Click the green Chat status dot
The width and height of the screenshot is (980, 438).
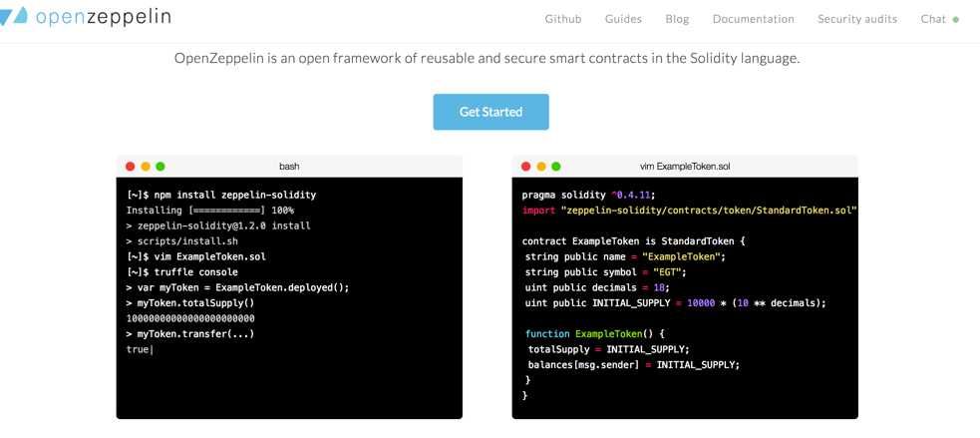pyautogui.click(x=955, y=19)
